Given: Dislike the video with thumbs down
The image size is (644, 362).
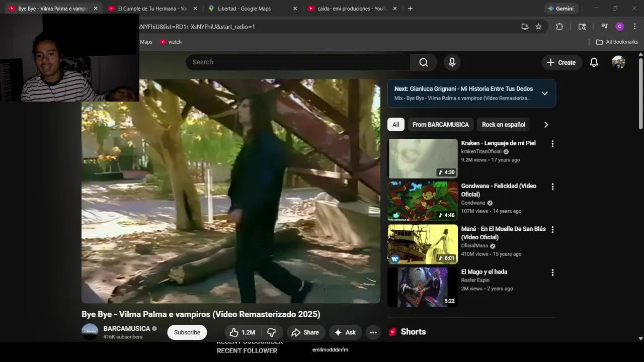Looking at the screenshot, I should (x=271, y=332).
